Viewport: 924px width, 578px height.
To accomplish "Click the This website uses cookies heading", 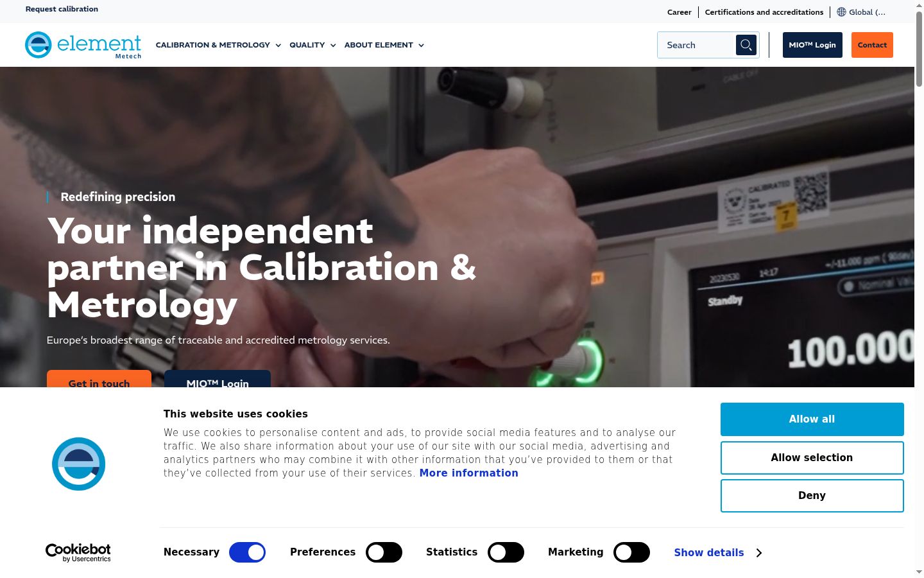I will point(235,414).
